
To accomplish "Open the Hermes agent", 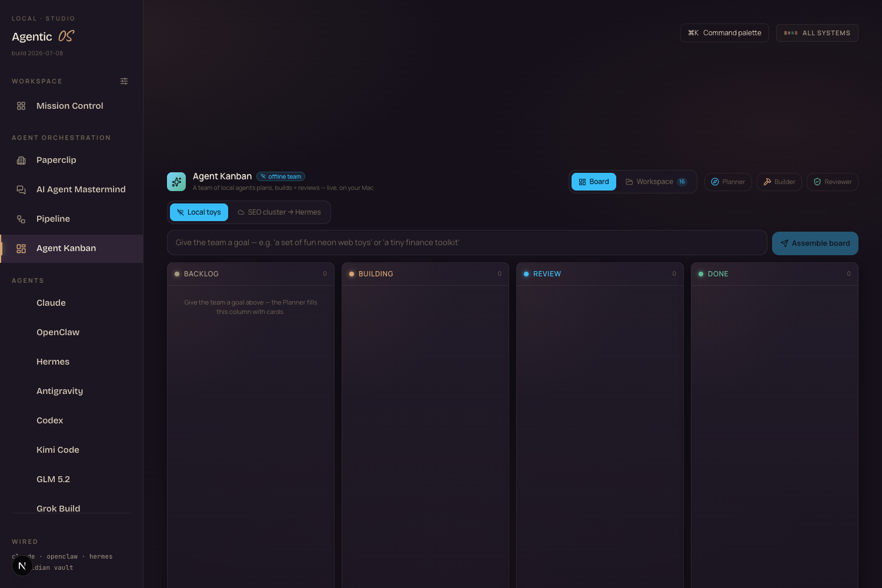I will (x=71, y=362).
